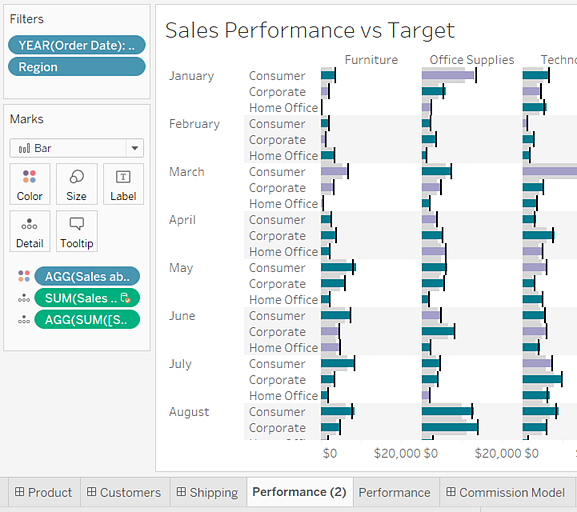Click worksheet grid icon on Product tab
Image resolution: width=577 pixels, height=512 pixels.
20,492
